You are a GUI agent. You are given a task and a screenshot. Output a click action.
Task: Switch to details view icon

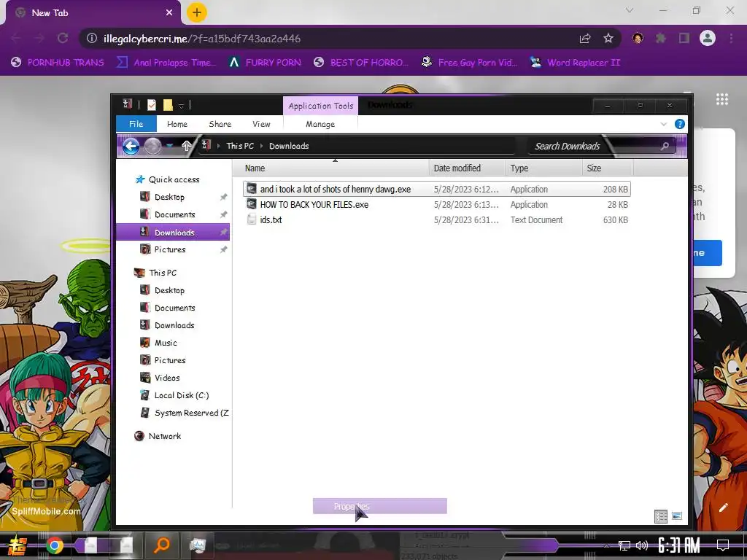tap(661, 516)
